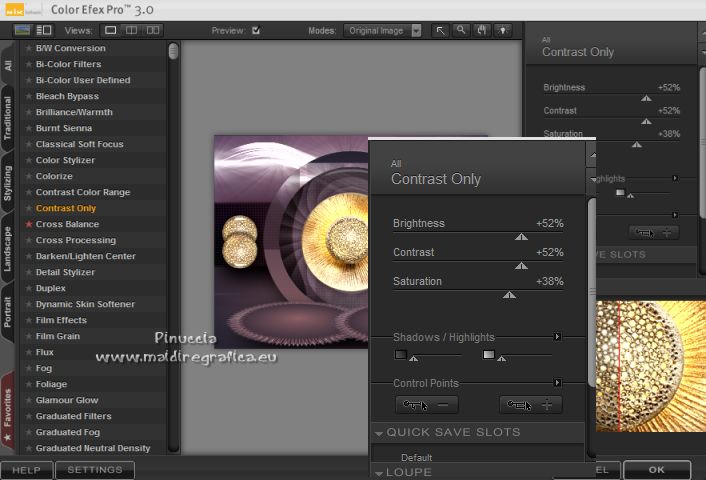Switch to thumbnail filter list view icon
706x480 pixels.
tap(22, 30)
